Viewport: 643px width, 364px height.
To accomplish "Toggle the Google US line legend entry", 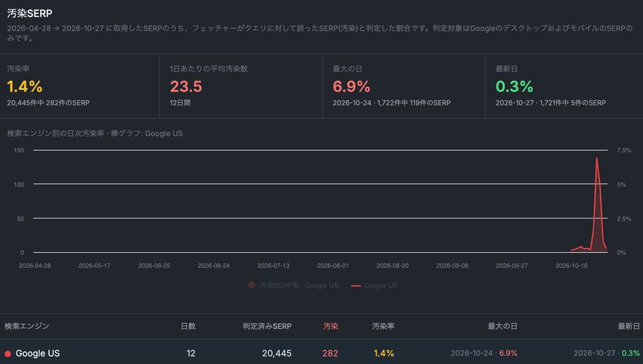I will [x=374, y=286].
